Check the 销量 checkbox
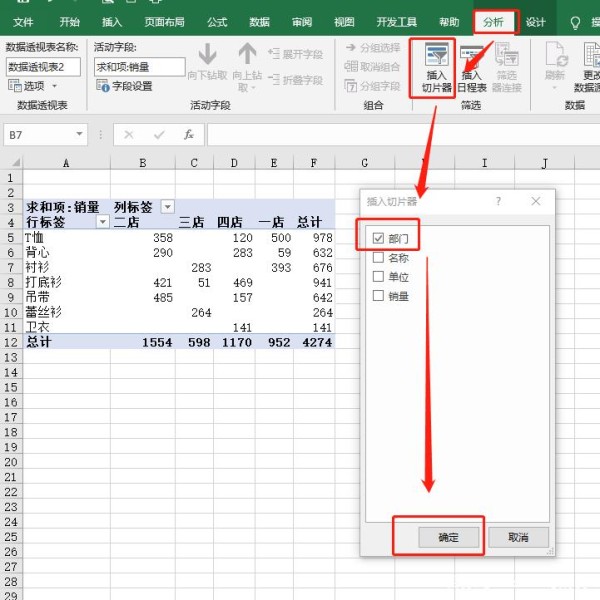600x600 pixels. [378, 295]
